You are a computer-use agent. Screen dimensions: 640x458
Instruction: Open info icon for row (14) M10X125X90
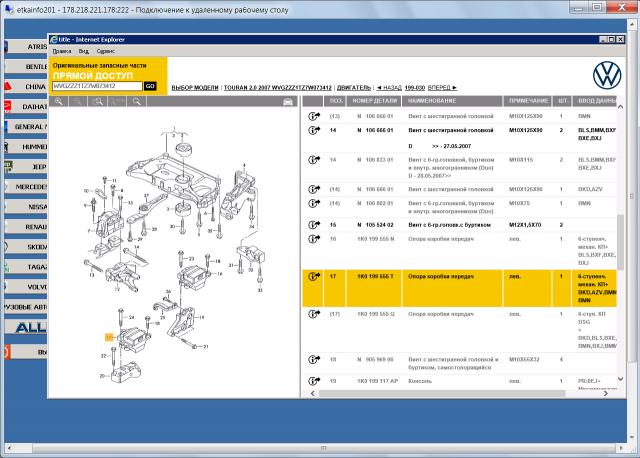point(314,189)
